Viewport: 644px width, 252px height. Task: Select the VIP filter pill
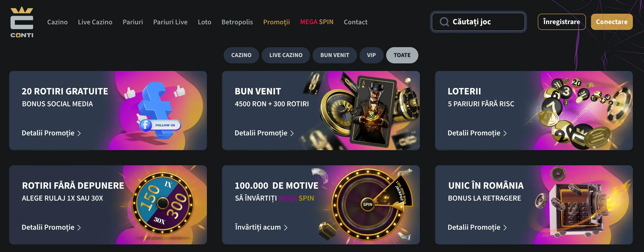click(371, 55)
